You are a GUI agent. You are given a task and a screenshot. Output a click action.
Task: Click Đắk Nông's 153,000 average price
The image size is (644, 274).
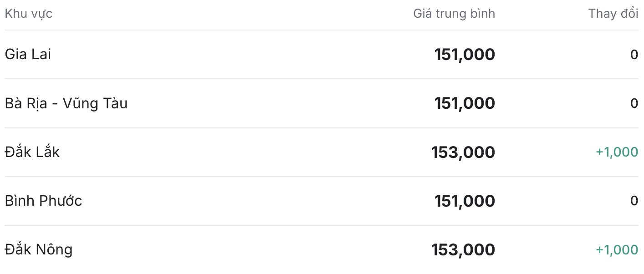463,249
